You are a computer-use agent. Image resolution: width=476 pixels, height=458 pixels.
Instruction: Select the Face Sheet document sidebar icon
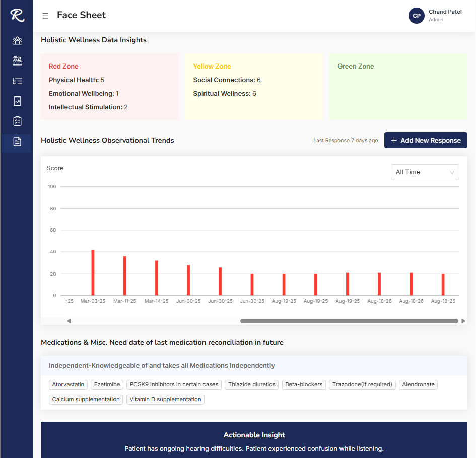coord(17,142)
